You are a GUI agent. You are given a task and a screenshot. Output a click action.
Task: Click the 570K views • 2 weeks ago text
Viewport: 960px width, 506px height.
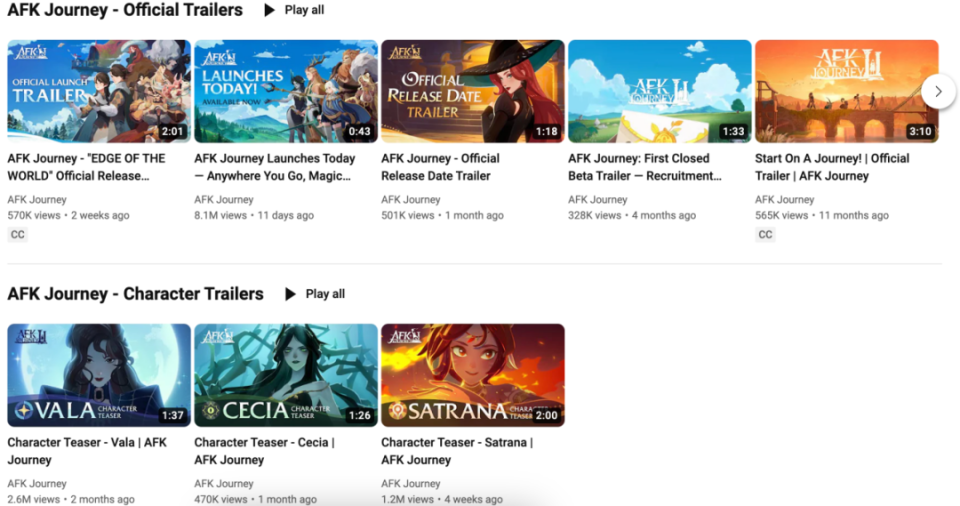point(68,216)
